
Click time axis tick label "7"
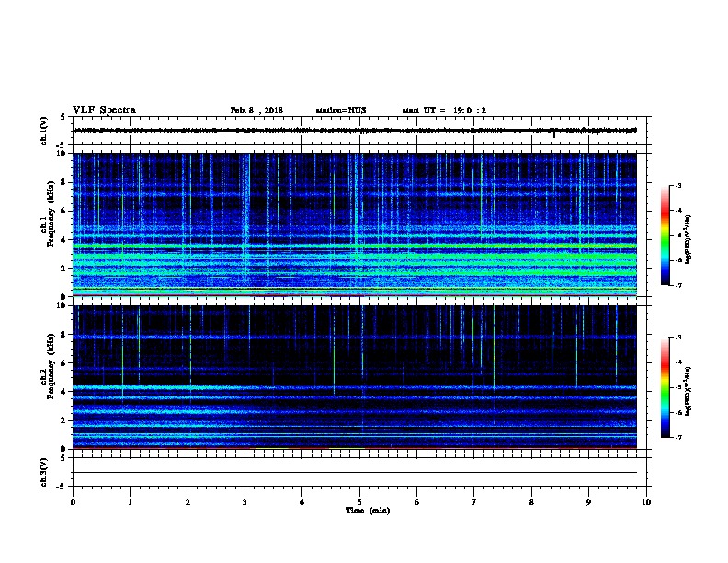(x=474, y=502)
